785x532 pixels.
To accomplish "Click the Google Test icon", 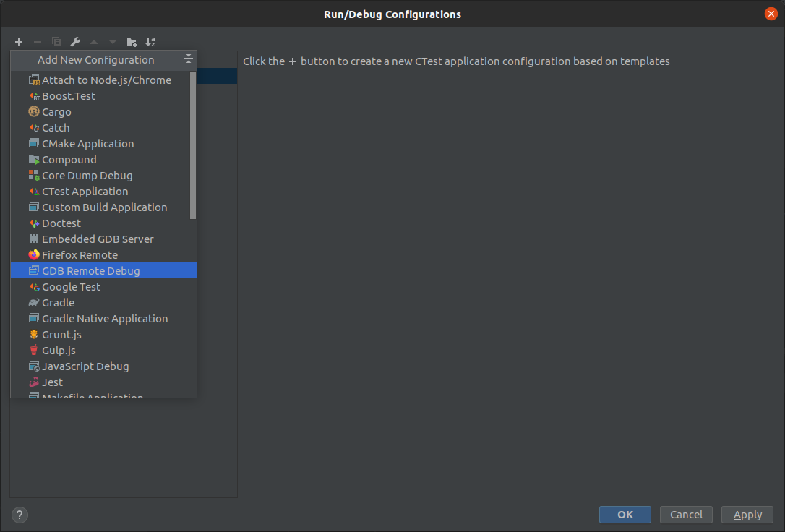I will pyautogui.click(x=33, y=287).
